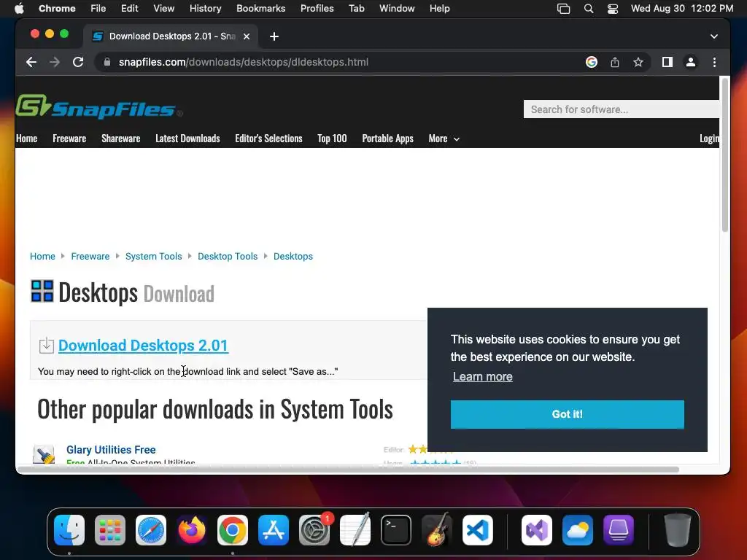Expand the More dropdown in site navigation
Image resolution: width=747 pixels, height=560 pixels.
click(444, 139)
